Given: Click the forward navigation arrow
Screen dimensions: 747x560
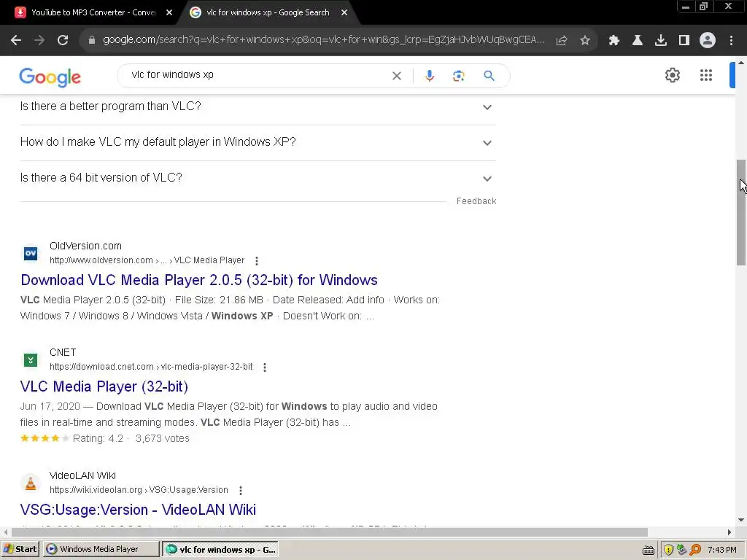Looking at the screenshot, I should click(39, 41).
